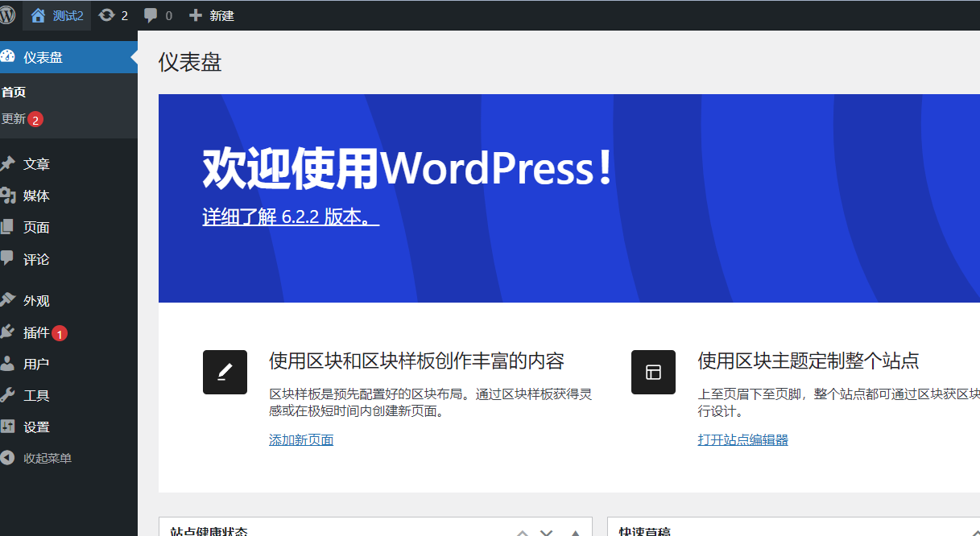Open the 设置 settings menu
This screenshot has height=536, width=980.
(36, 427)
